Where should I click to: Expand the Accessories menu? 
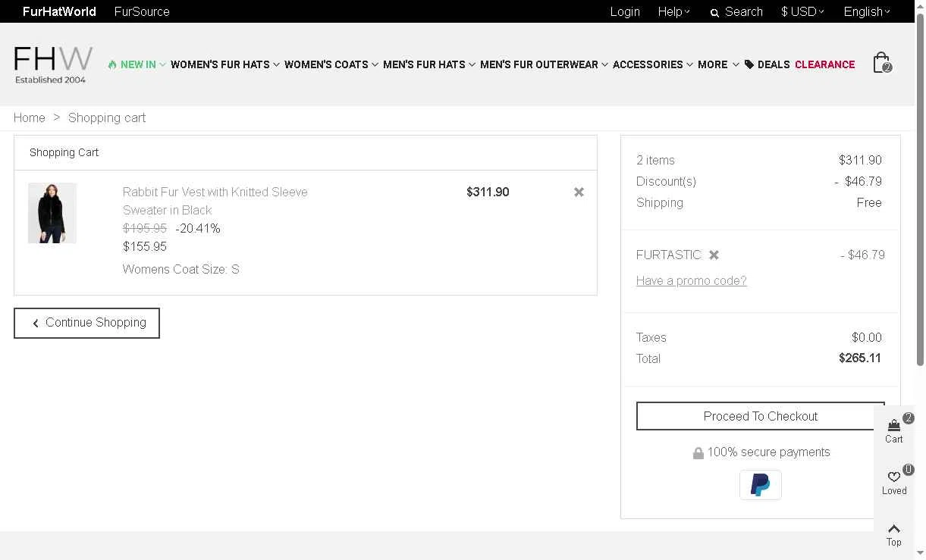pyautogui.click(x=653, y=64)
